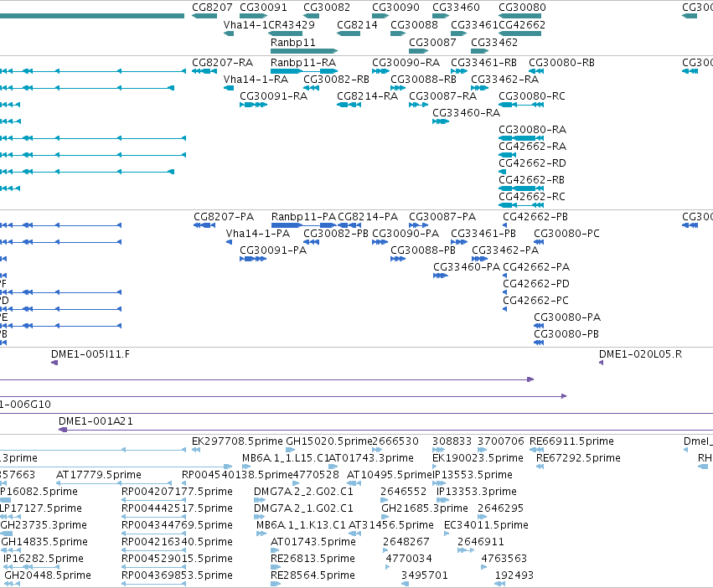Select protein CG30090-PA
The image size is (713, 588).
(380, 242)
